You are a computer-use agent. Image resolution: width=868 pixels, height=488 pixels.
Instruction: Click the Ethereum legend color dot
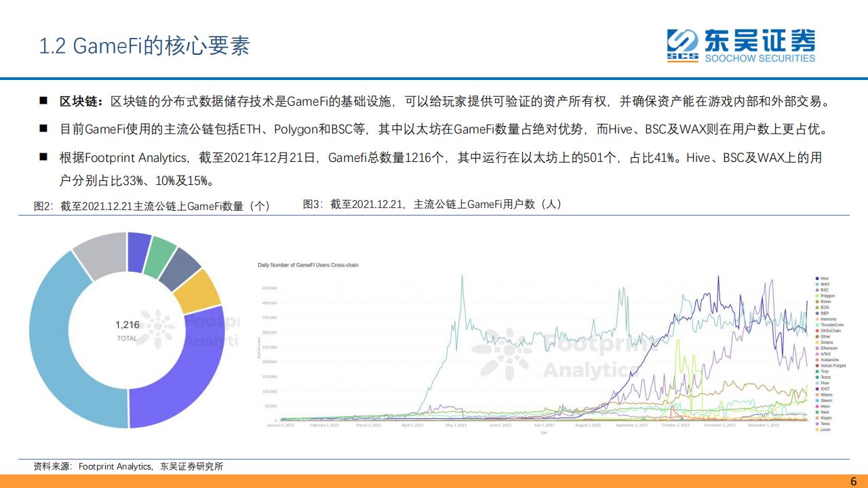pyautogui.click(x=816, y=348)
